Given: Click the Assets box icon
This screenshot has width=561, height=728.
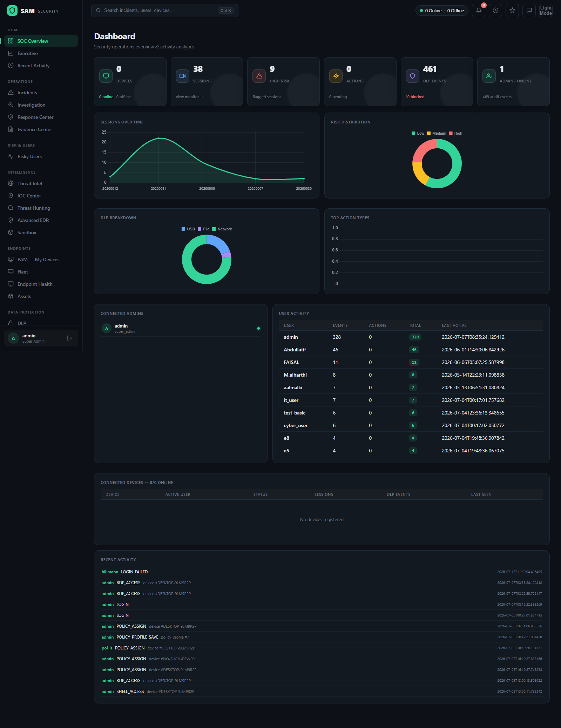Looking at the screenshot, I should [11, 296].
